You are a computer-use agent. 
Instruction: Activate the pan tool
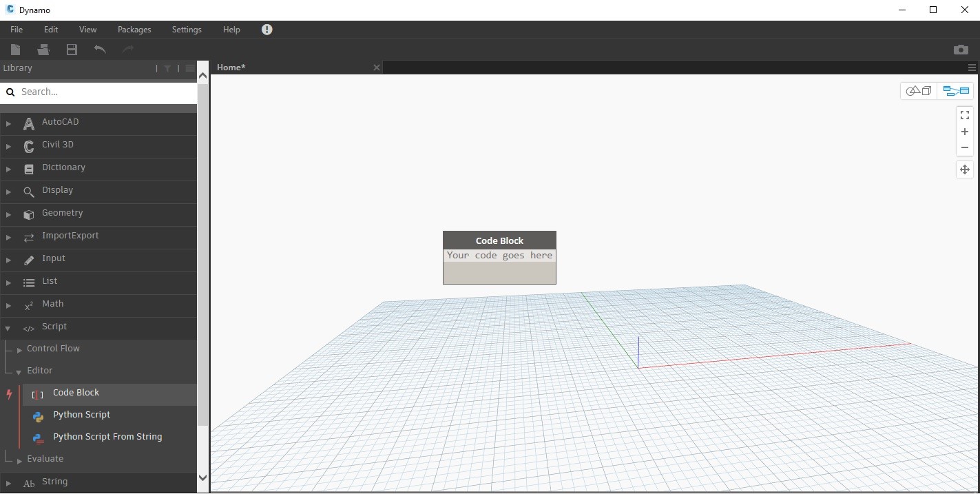point(965,169)
